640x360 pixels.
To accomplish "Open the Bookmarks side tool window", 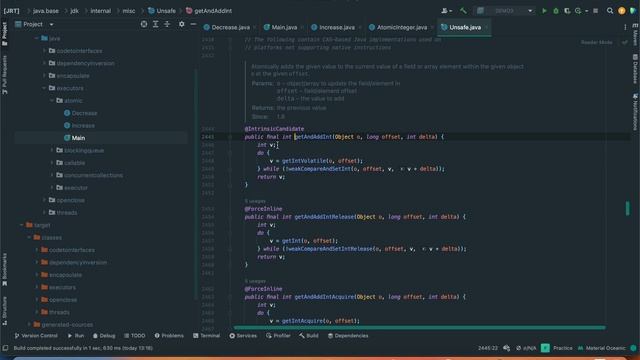I will pyautogui.click(x=4, y=270).
